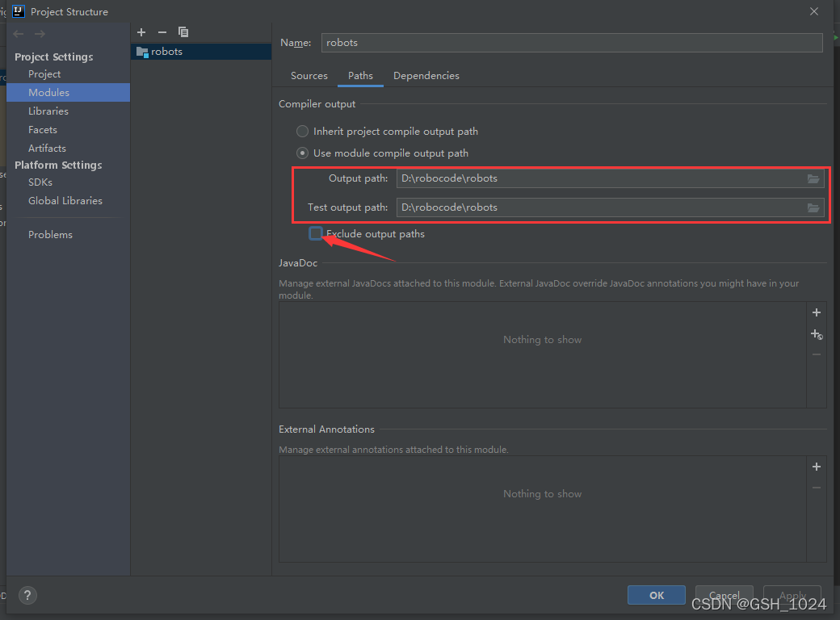Screen dimensions: 840x620
Task: Select Inherit project compile output path
Action: 303,131
